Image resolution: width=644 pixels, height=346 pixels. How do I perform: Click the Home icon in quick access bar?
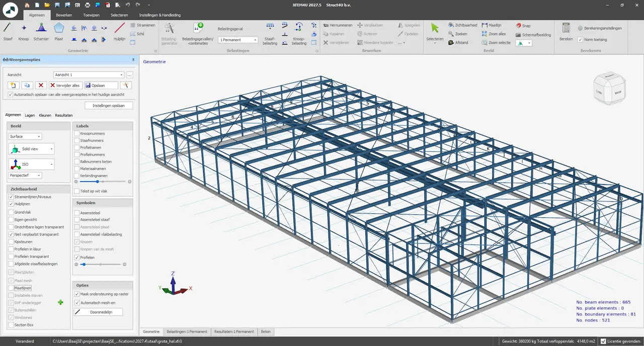(27, 5)
